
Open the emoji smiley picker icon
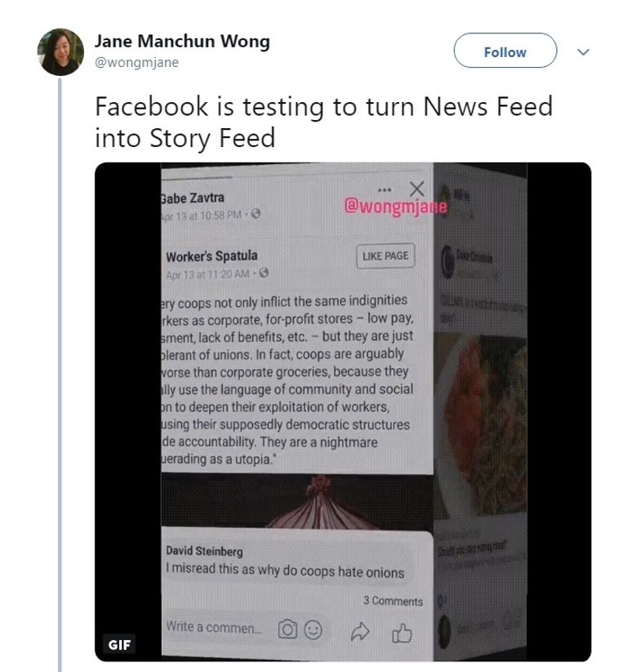313,630
